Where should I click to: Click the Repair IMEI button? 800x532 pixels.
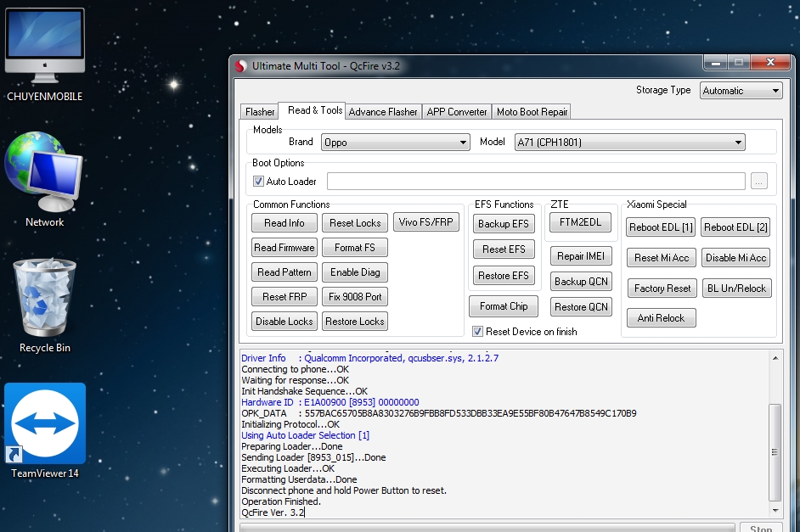tap(581, 255)
